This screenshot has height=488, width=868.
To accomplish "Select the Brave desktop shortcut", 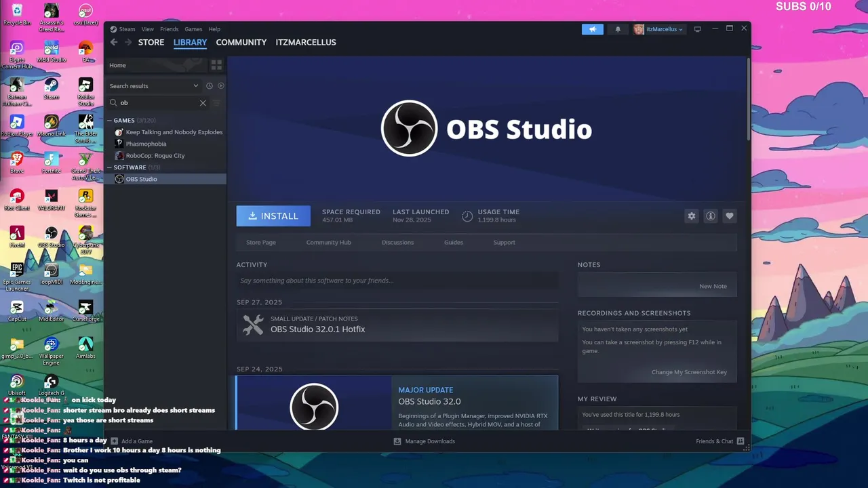I will point(17,163).
